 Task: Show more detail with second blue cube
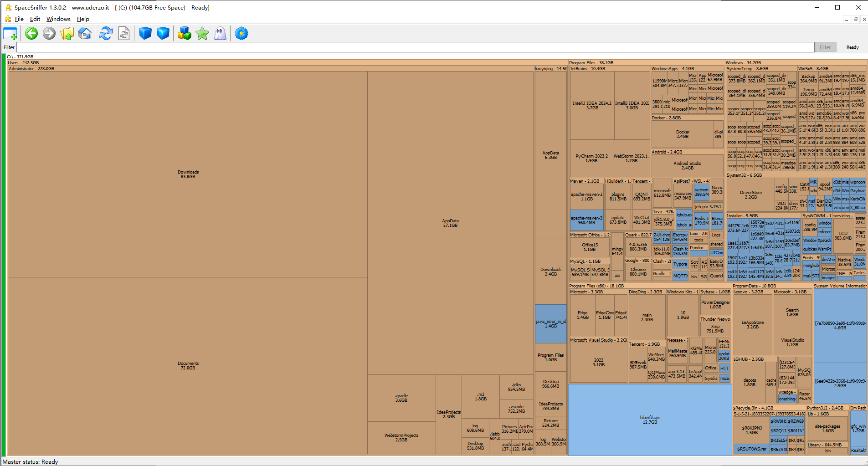tap(163, 34)
